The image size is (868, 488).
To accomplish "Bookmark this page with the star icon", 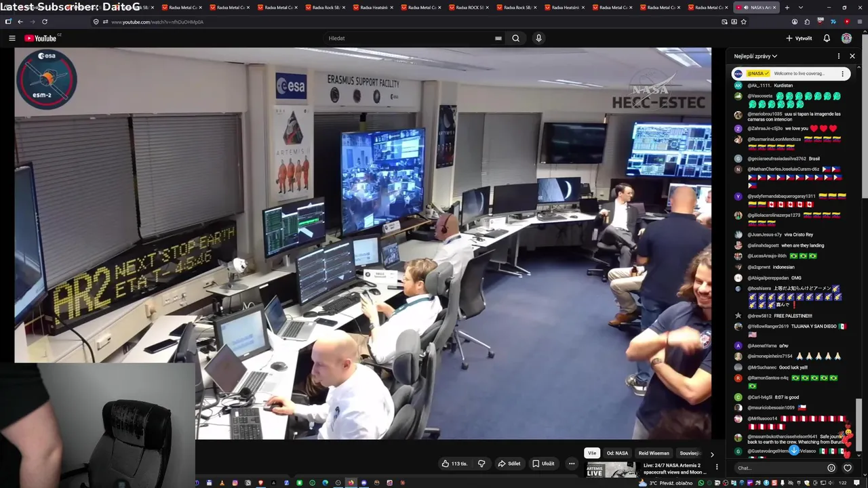I will tap(744, 22).
